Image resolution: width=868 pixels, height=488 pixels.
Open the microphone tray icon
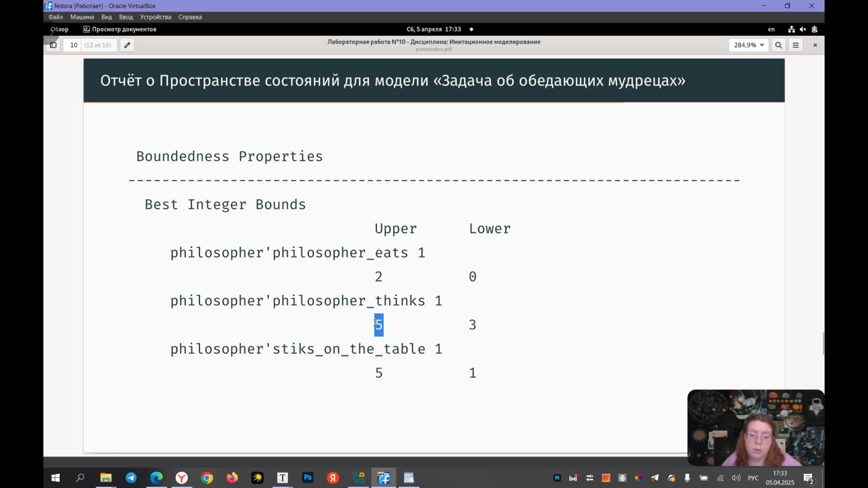(687, 478)
